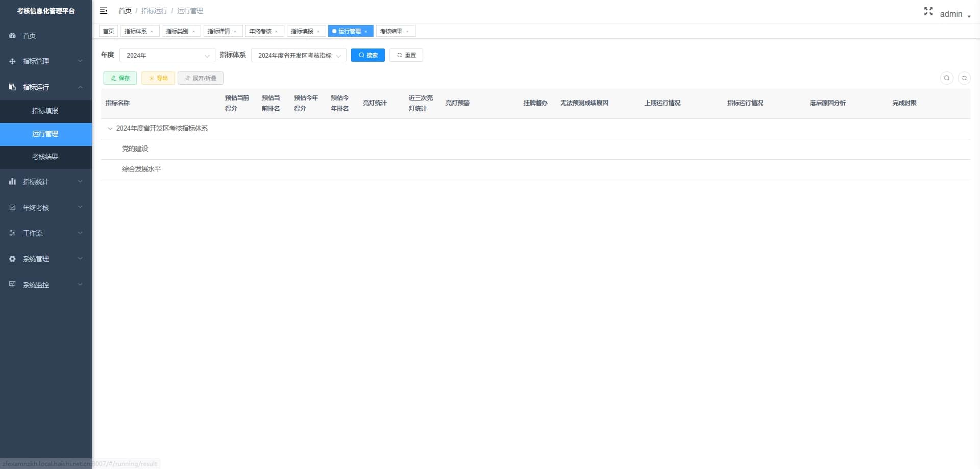Image resolution: width=980 pixels, height=469 pixels.
Task: Close the 指标填报 page tab
Action: point(318,32)
